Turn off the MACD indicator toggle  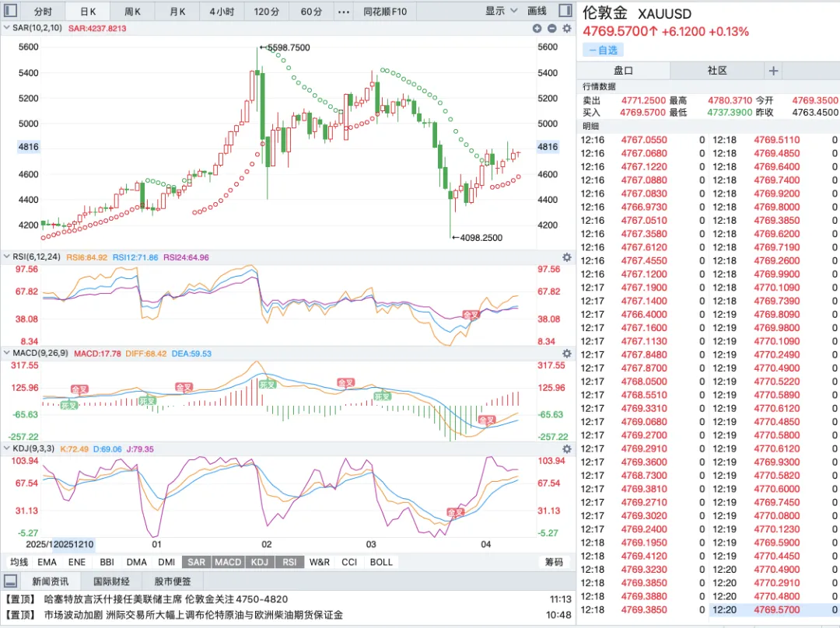228,562
